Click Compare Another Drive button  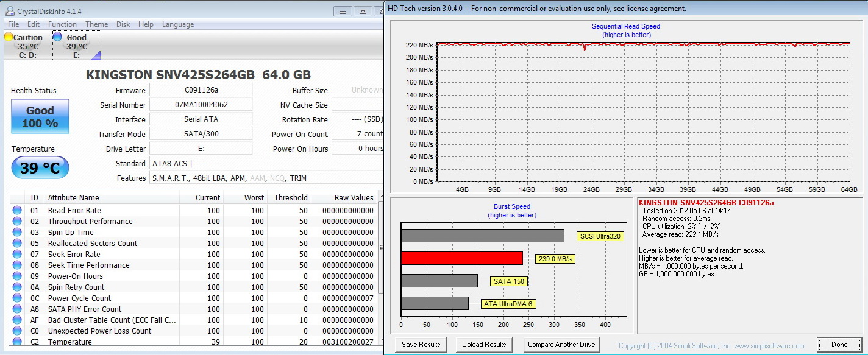click(561, 345)
